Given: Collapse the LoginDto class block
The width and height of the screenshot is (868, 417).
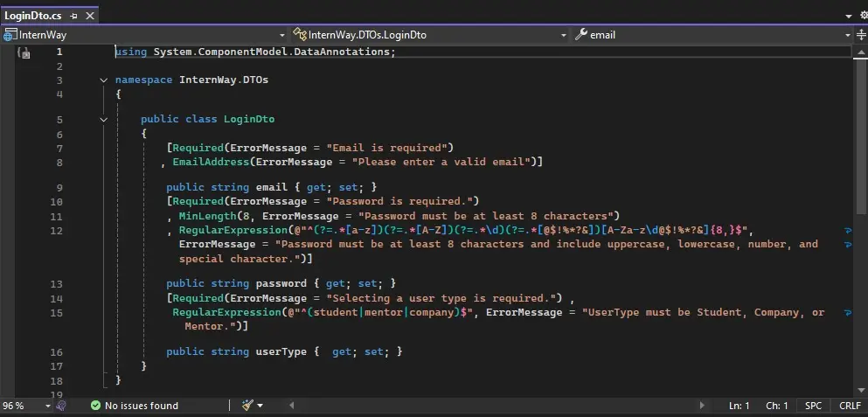Looking at the screenshot, I should pyautogui.click(x=103, y=119).
